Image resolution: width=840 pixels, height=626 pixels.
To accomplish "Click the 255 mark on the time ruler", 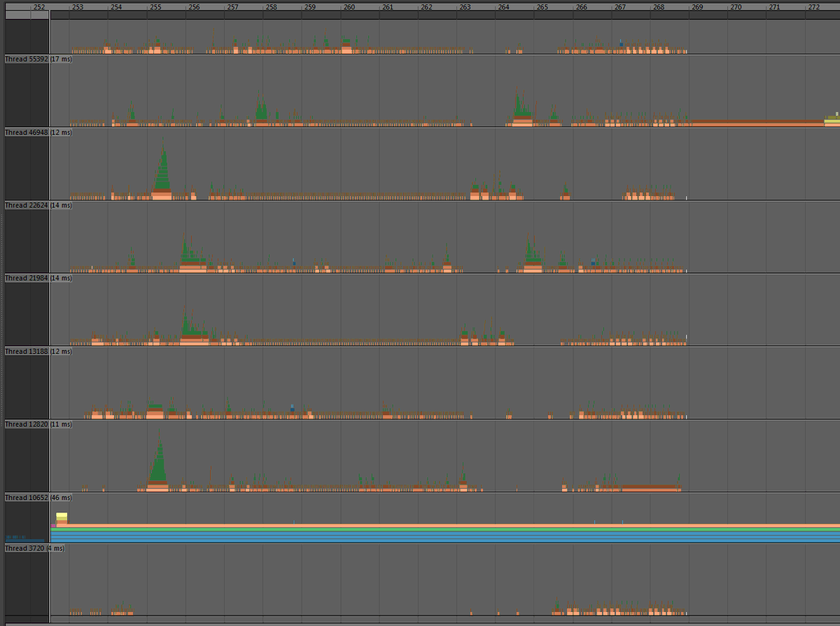I will tap(155, 7).
